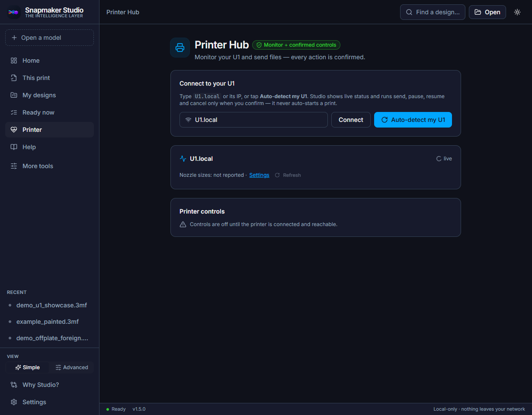The height and width of the screenshot is (415, 532).
Task: Open the nozzle Settings link
Action: (x=259, y=175)
